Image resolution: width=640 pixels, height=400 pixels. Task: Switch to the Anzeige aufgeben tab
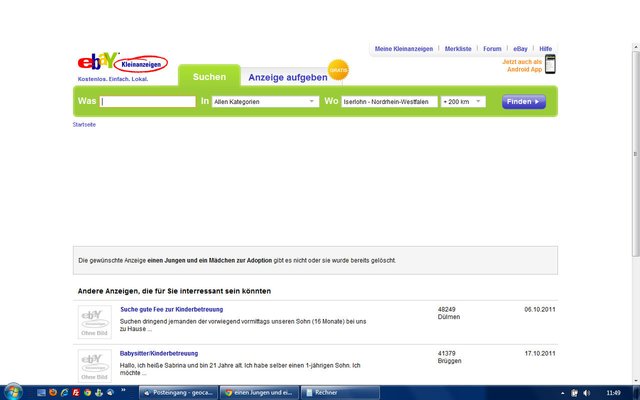[x=288, y=77]
